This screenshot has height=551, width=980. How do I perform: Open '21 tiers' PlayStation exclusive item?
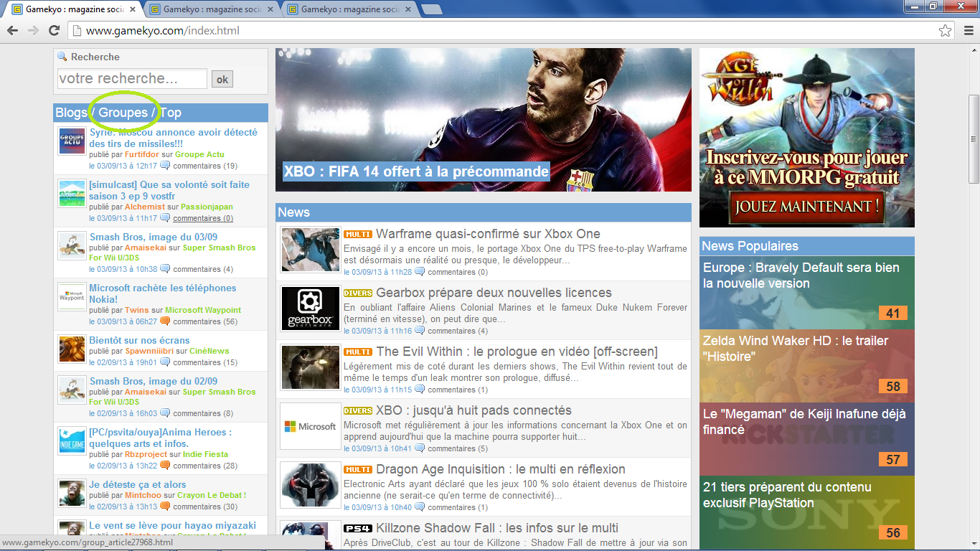[807, 512]
